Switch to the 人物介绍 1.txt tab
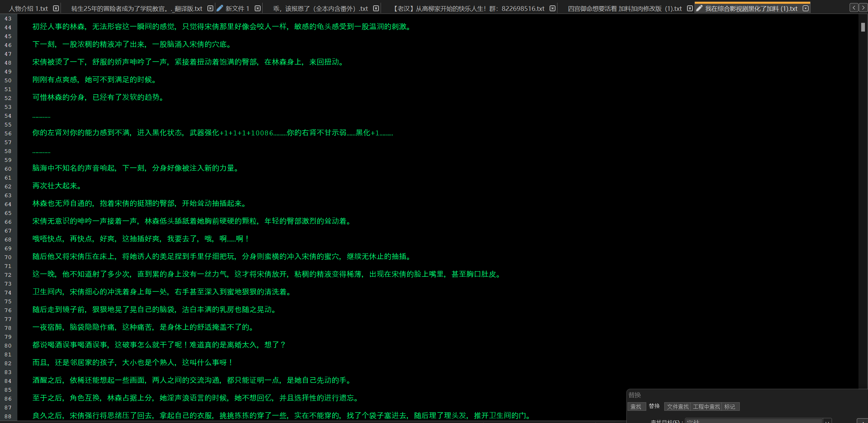This screenshot has height=423, width=868. coord(28,9)
